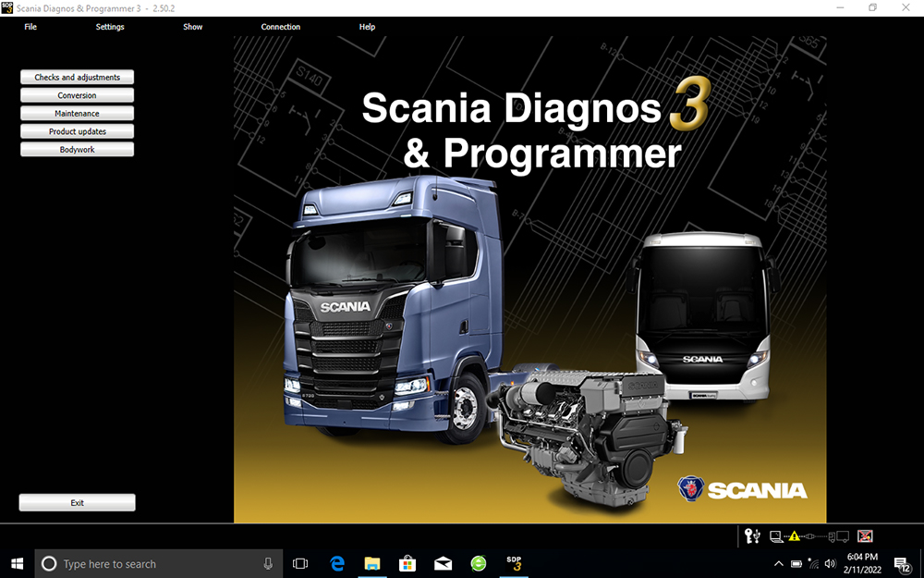Click the USB key license status icon
The height and width of the screenshot is (578, 924).
[x=752, y=536]
